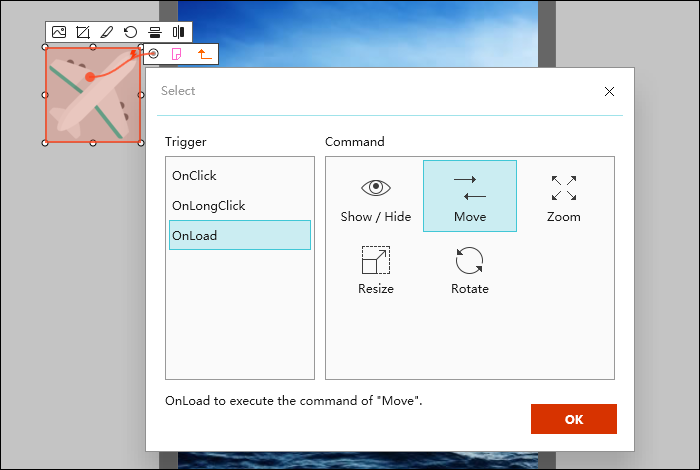Click the pencil edit icon
Viewport: 700px width, 470px height.
pos(107,32)
